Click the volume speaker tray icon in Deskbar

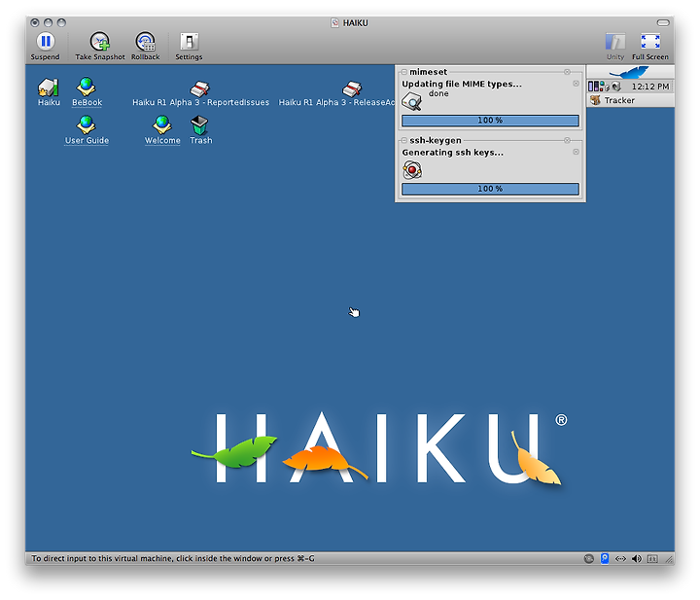point(616,87)
